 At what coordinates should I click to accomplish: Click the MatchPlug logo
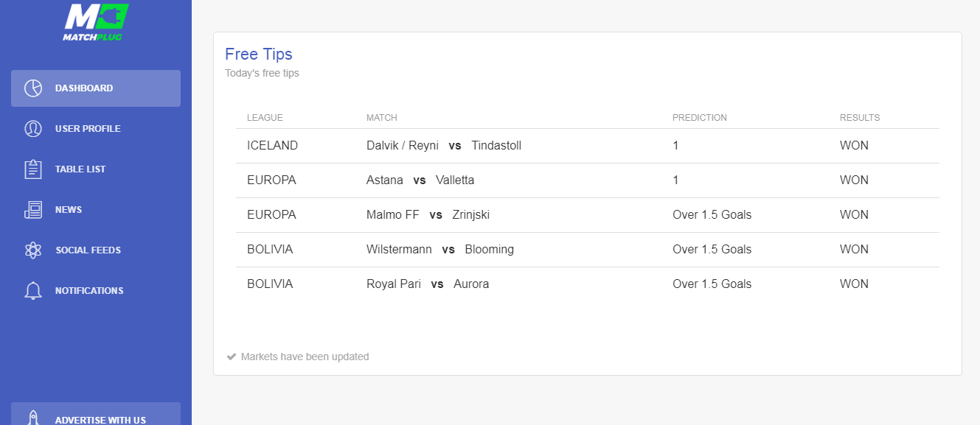(x=96, y=22)
